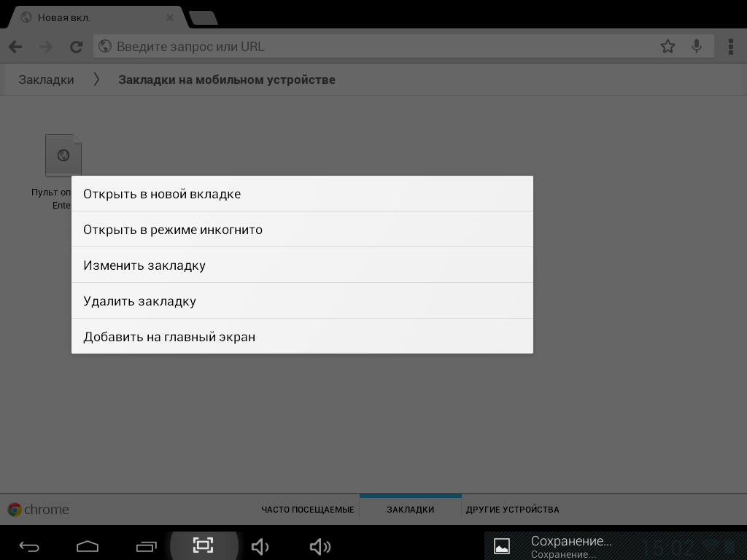747x560 pixels.
Task: Bookmark page with the star icon
Action: 667,47
